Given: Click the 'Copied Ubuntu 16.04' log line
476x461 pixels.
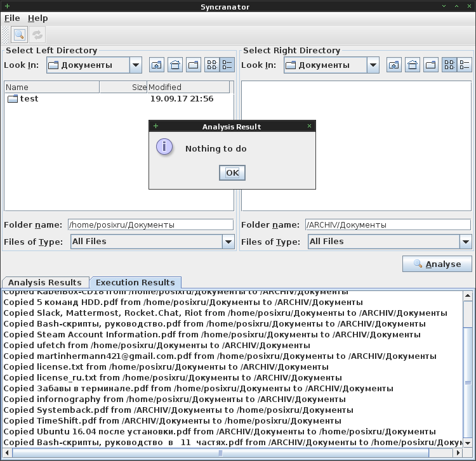Looking at the screenshot, I should 220,432.
